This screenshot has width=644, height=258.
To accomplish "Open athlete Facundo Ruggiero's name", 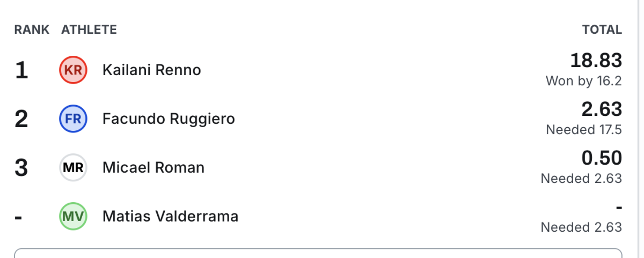I will [x=169, y=119].
